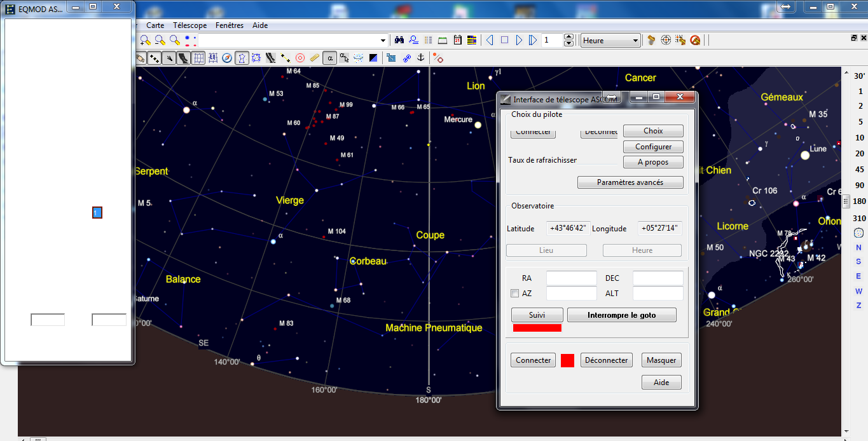The width and height of the screenshot is (868, 441).
Task: Step time backward with the left triangle
Action: pyautogui.click(x=490, y=40)
